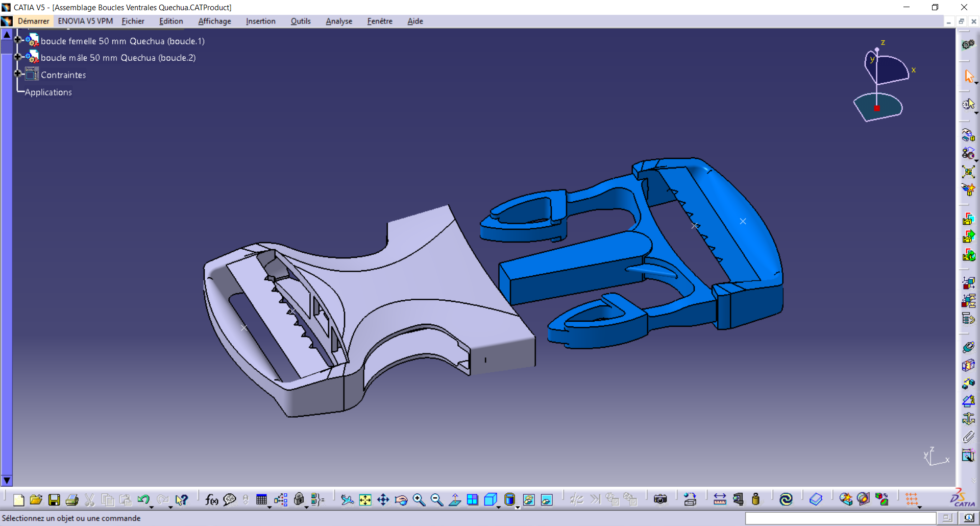Toggle the multi-view display mode
This screenshot has height=526, width=980.
click(x=472, y=499)
